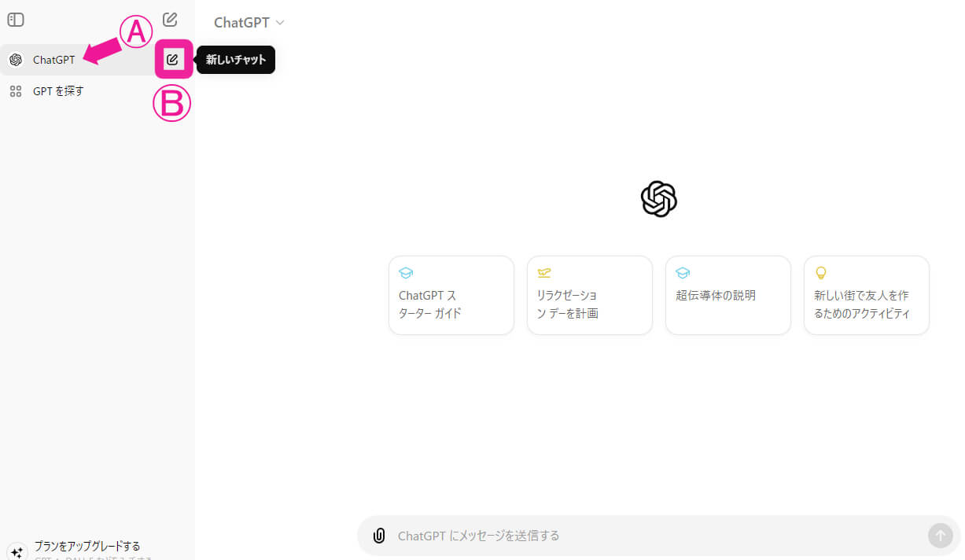This screenshot has height=560, width=965.
Task: Collapse the sidebar with the panel icon
Action: pos(15,20)
